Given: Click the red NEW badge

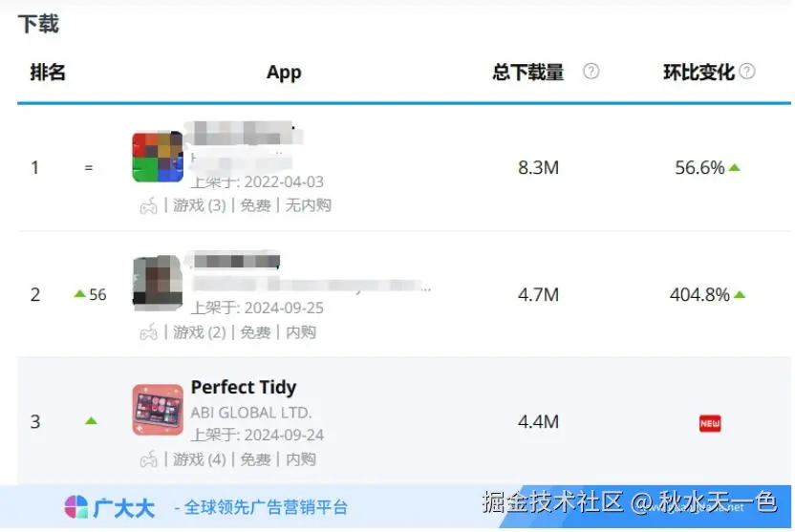Looking at the screenshot, I should [x=710, y=423].
